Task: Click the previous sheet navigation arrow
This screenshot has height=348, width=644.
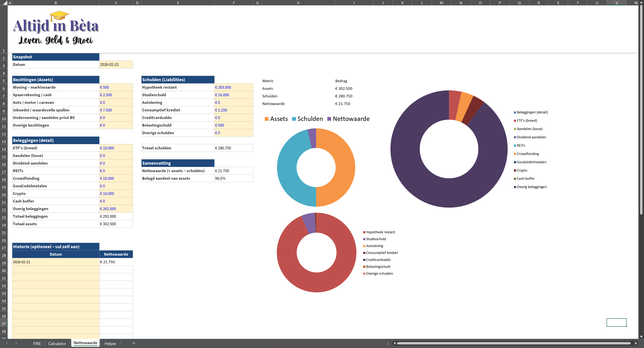Action: click(x=7, y=343)
